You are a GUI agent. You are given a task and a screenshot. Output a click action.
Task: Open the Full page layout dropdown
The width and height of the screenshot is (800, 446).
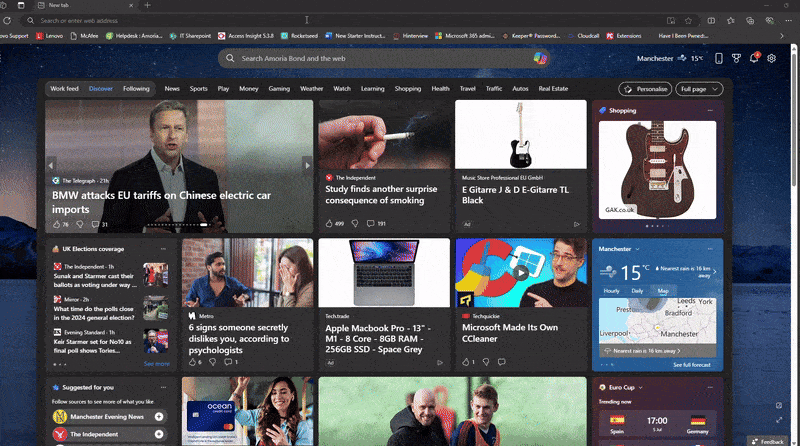click(699, 89)
